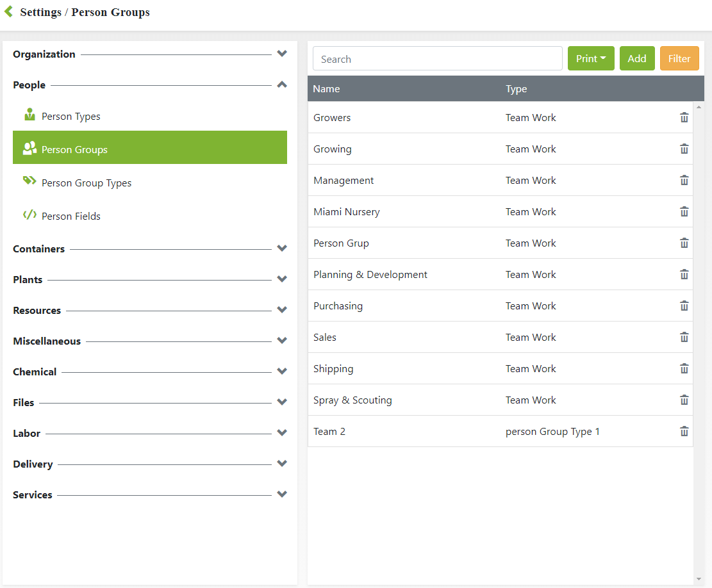Open Person Types in sidebar
Viewport: 712px width, 588px height.
[x=70, y=117]
